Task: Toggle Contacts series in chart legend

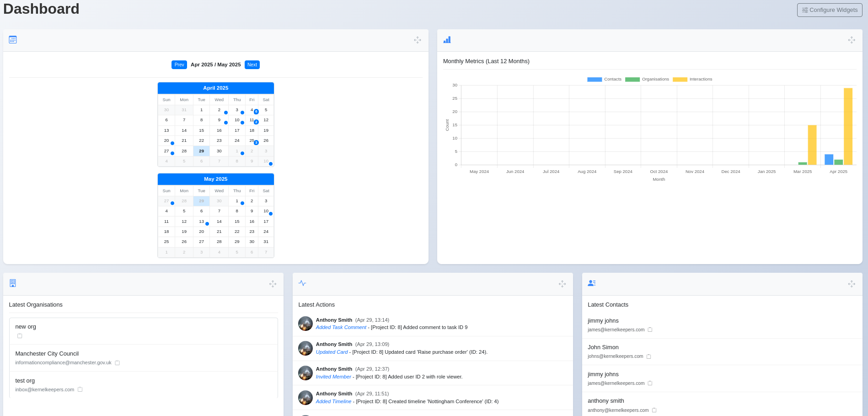Action: click(x=604, y=79)
